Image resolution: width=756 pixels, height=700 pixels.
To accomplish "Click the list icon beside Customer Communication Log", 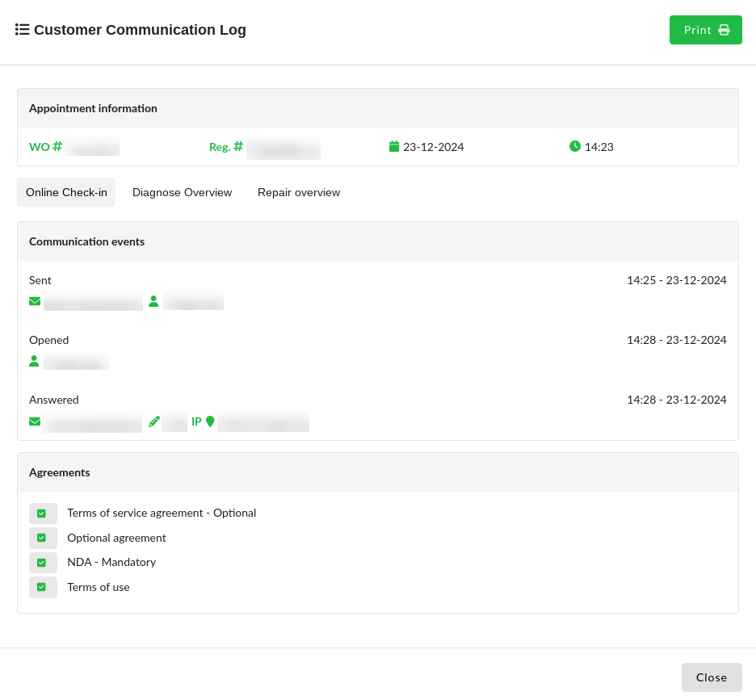I will pyautogui.click(x=23, y=30).
